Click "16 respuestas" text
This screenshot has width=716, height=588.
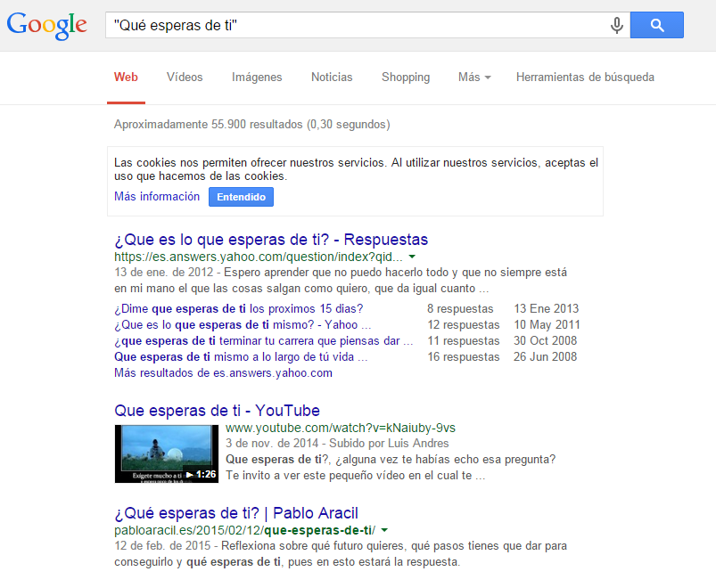tap(464, 356)
